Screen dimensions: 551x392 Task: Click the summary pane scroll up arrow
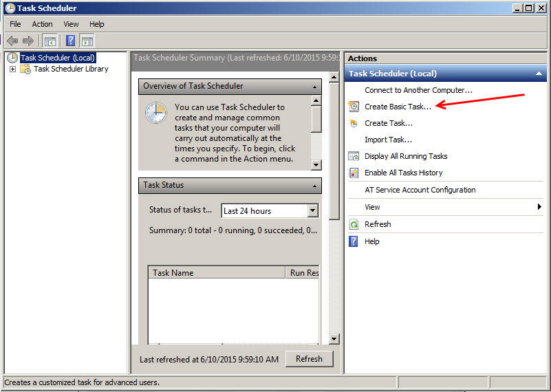click(x=334, y=77)
